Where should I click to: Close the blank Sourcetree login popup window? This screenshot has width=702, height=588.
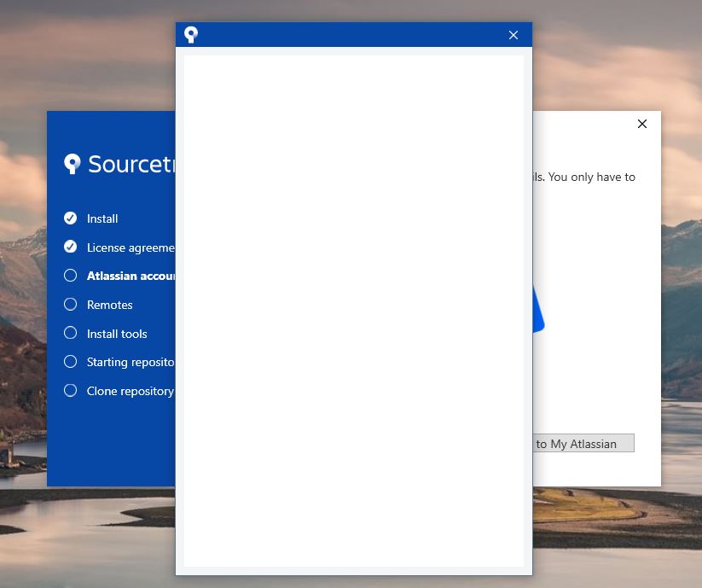(513, 35)
